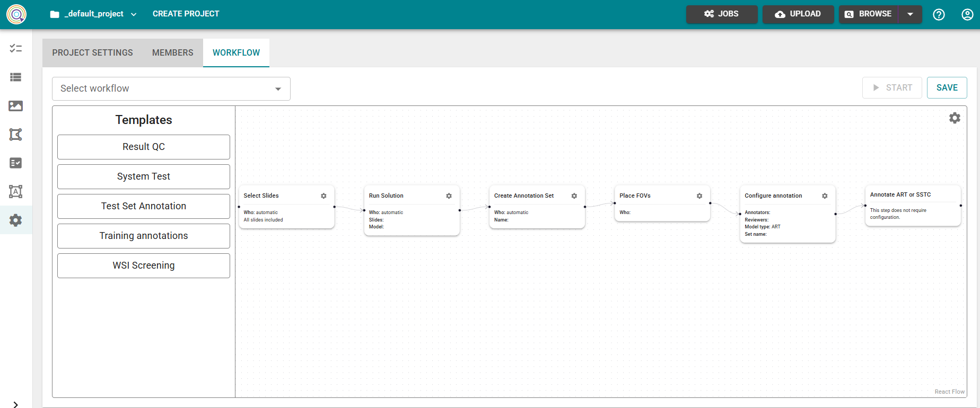Select the settings gear in left sidebar

coord(16,220)
